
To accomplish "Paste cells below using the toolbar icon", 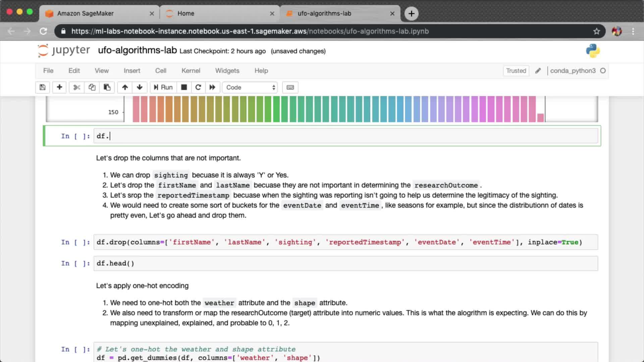I will click(107, 87).
